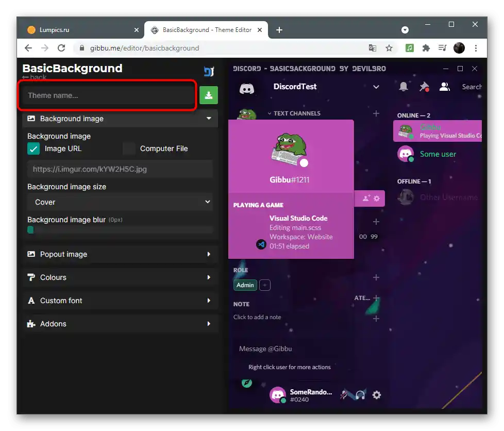Toggle the Computer File checkbox
The height and width of the screenshot is (431, 504).
[x=129, y=148]
